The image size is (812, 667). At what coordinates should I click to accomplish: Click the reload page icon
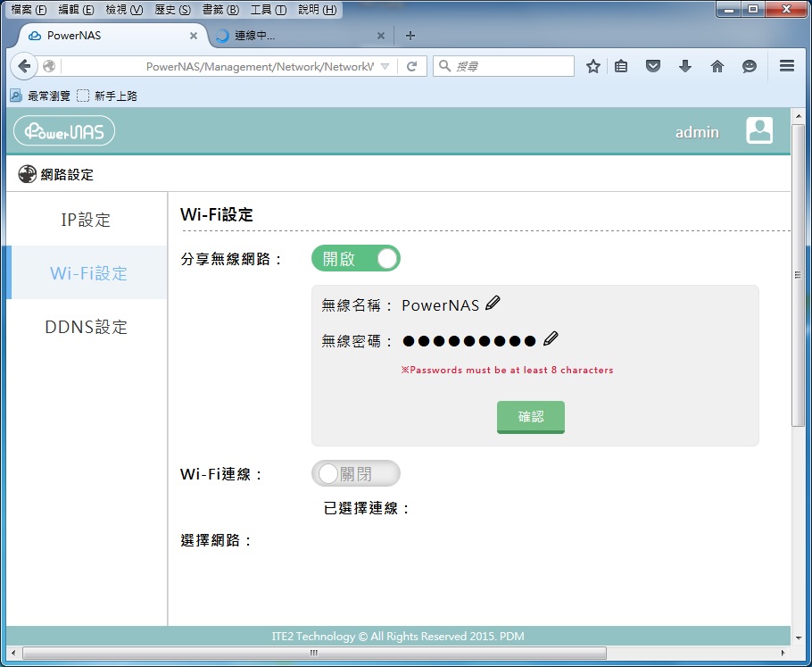(411, 66)
